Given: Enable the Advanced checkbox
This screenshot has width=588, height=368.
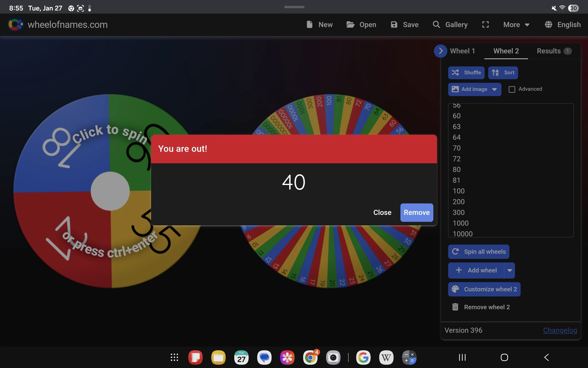Looking at the screenshot, I should point(512,89).
